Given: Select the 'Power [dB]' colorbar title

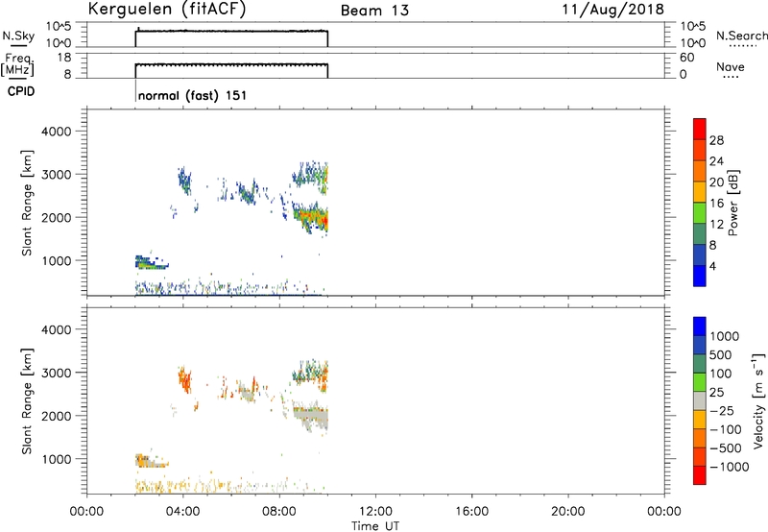Looking at the screenshot, I should (x=732, y=203).
